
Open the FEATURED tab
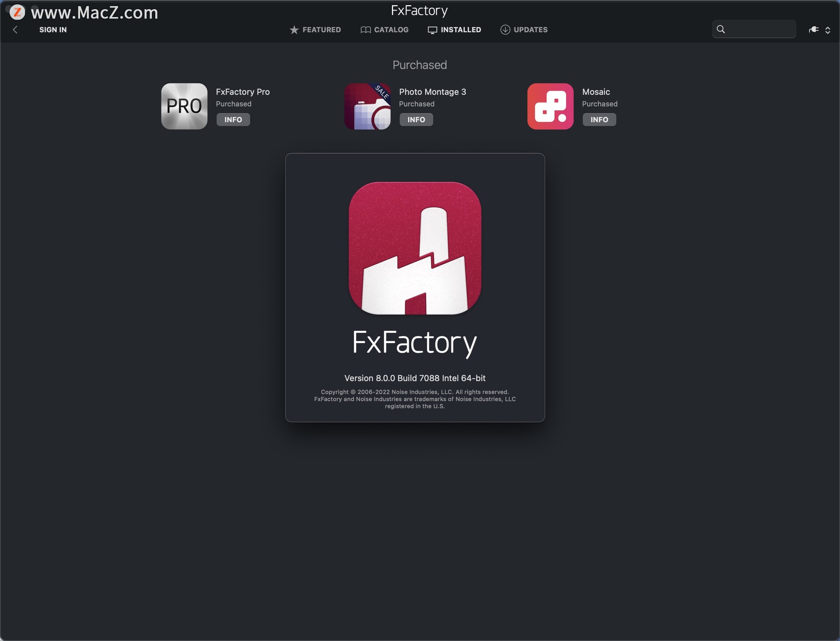tap(315, 30)
